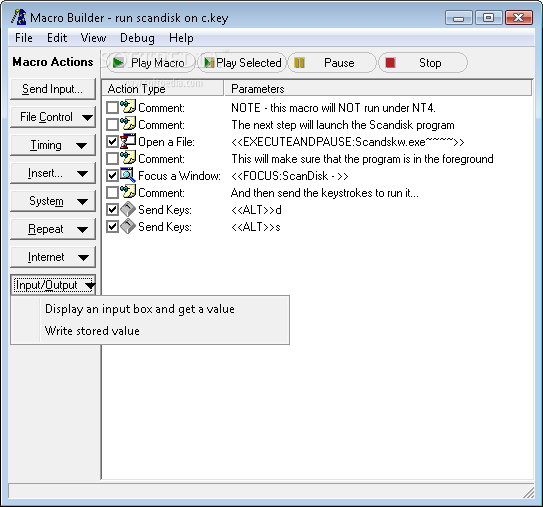Expand the File Control dropdown
Screen dimensions: 543x507
click(53, 117)
